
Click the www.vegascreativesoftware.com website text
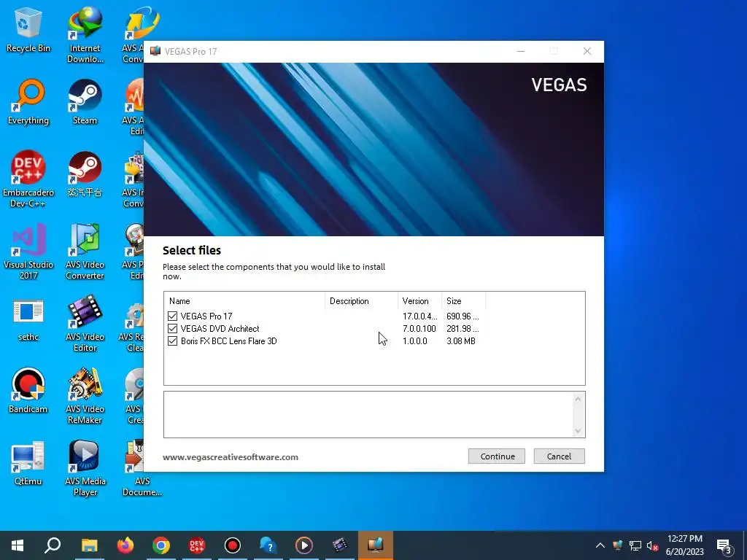pyautogui.click(x=231, y=457)
